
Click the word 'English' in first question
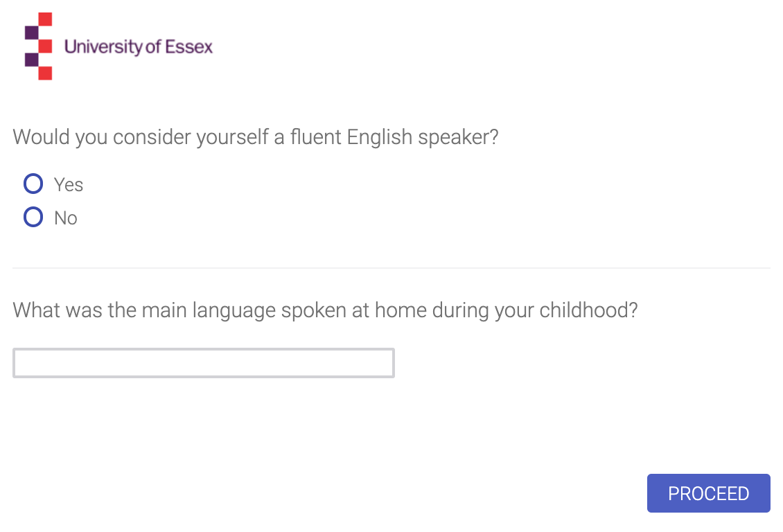(x=380, y=138)
